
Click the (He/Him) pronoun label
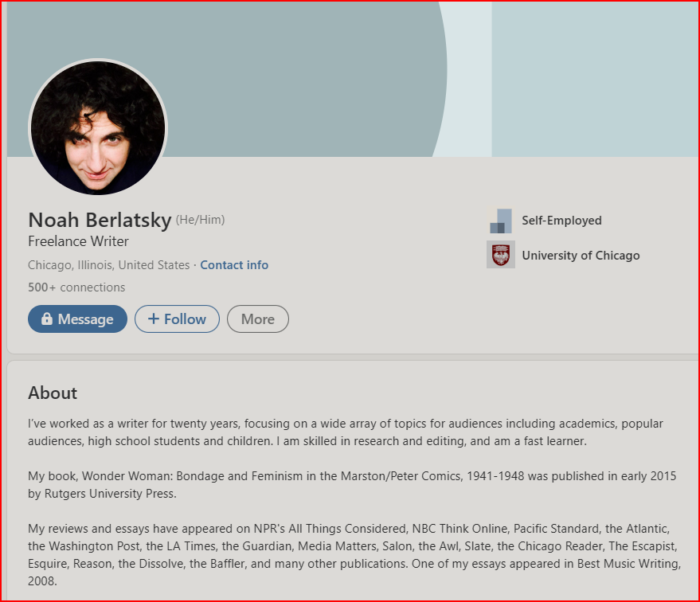coord(200,220)
